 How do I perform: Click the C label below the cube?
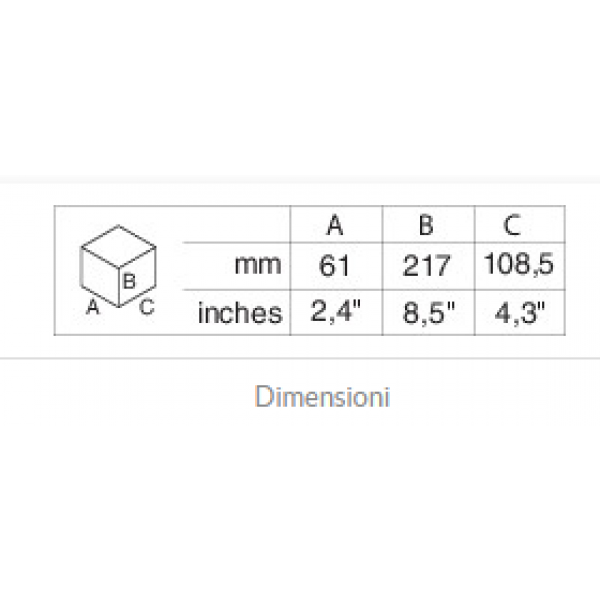(147, 307)
